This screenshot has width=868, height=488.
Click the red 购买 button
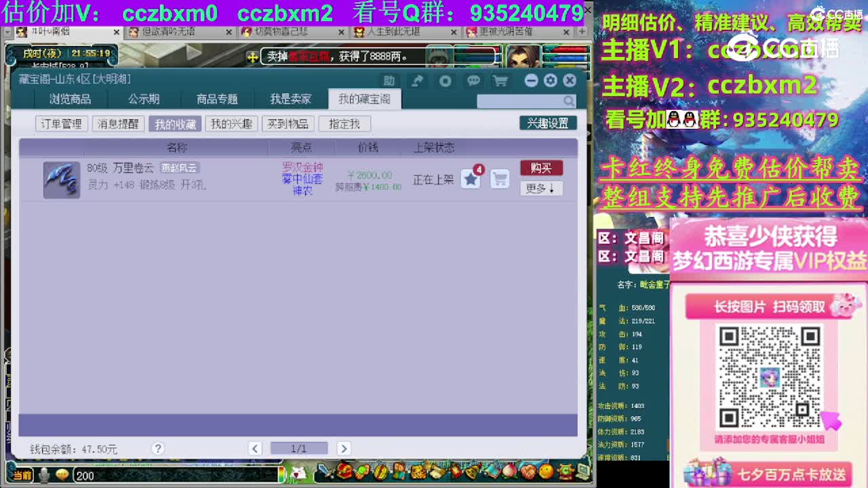(541, 168)
